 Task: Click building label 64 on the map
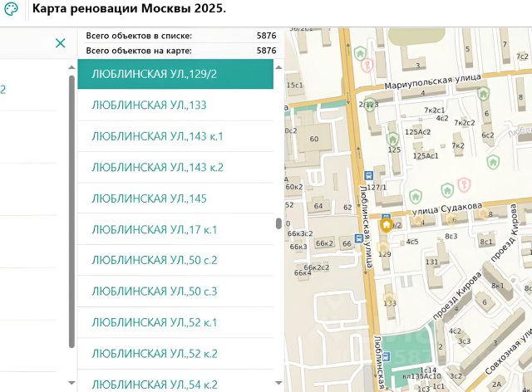pyautogui.click(x=318, y=206)
